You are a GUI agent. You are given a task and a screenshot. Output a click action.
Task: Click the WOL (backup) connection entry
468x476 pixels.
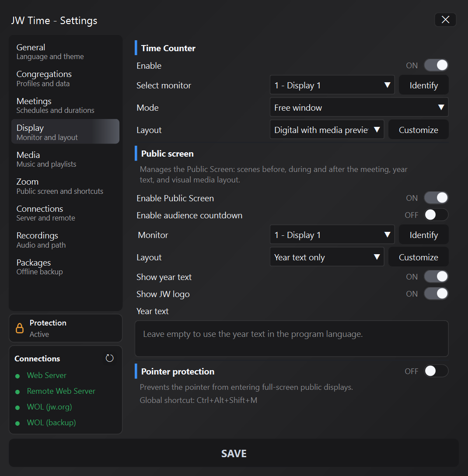[x=51, y=423]
